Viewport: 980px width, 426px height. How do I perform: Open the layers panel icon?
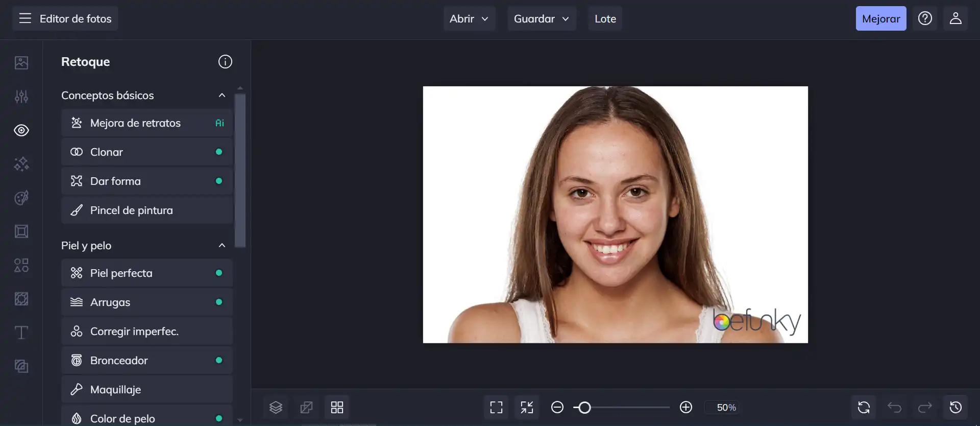point(276,408)
